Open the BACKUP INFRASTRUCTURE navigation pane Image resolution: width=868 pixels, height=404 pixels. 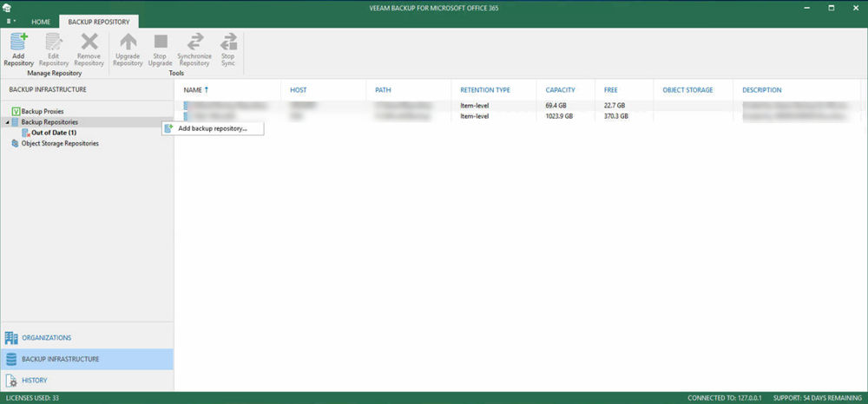pos(87,359)
